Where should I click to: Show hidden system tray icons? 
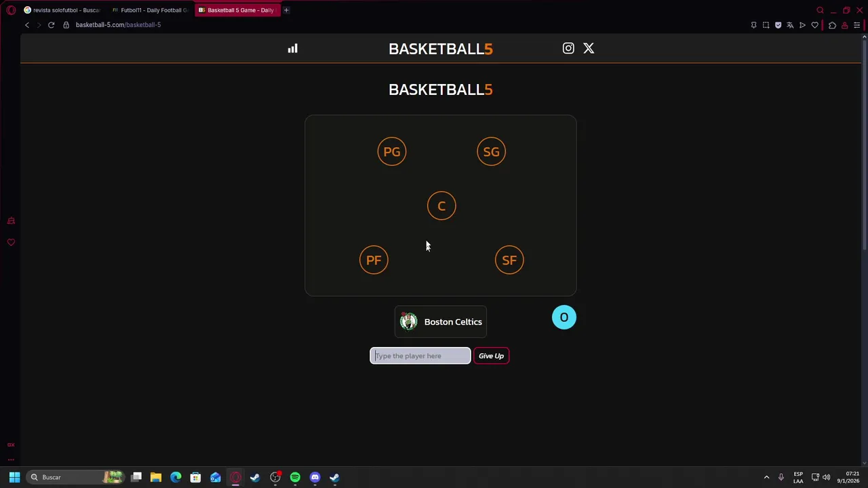(x=766, y=477)
